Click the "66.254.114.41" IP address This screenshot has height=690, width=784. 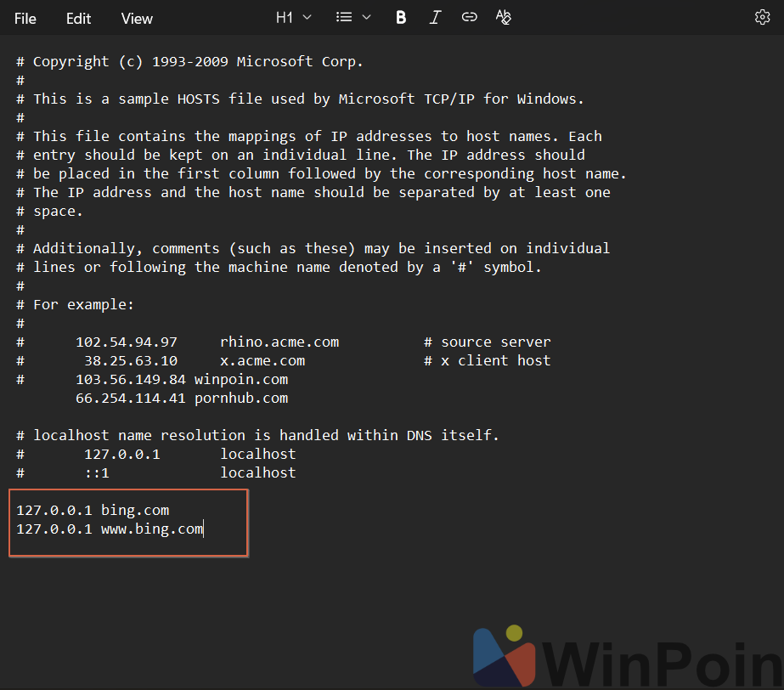point(131,399)
